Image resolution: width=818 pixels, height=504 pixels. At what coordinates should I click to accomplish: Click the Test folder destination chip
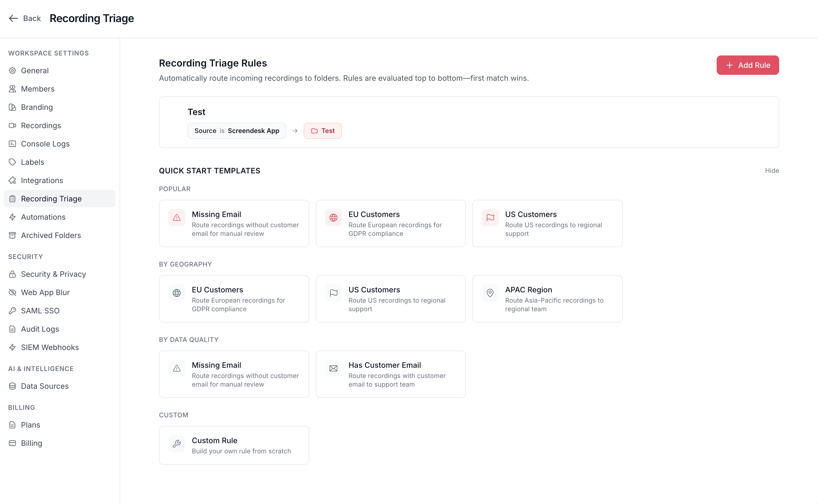pyautogui.click(x=323, y=131)
